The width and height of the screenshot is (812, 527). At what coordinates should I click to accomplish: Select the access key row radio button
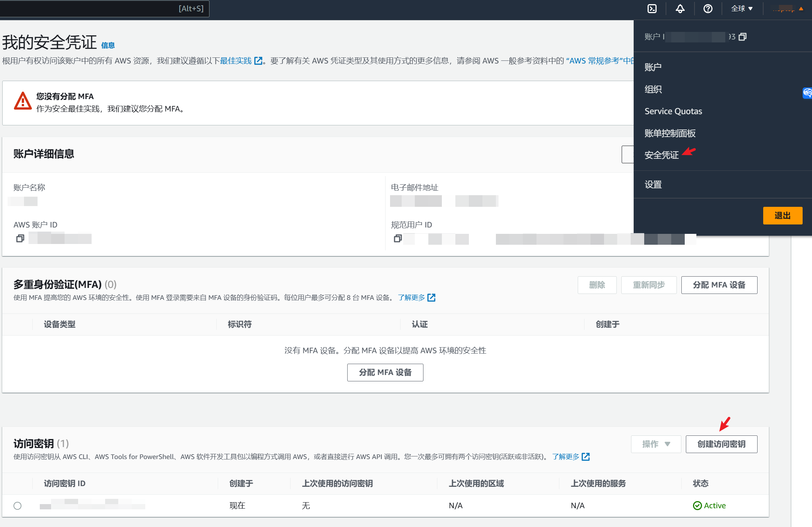[17, 506]
